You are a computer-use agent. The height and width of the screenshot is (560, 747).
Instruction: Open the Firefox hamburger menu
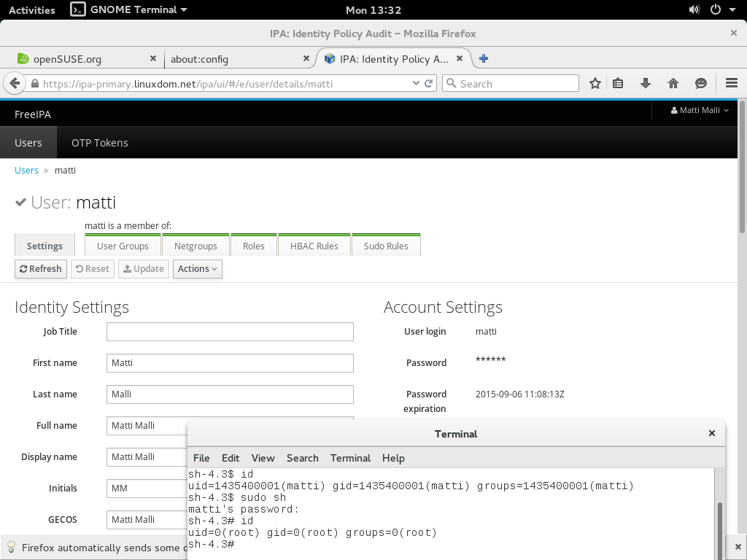731,83
